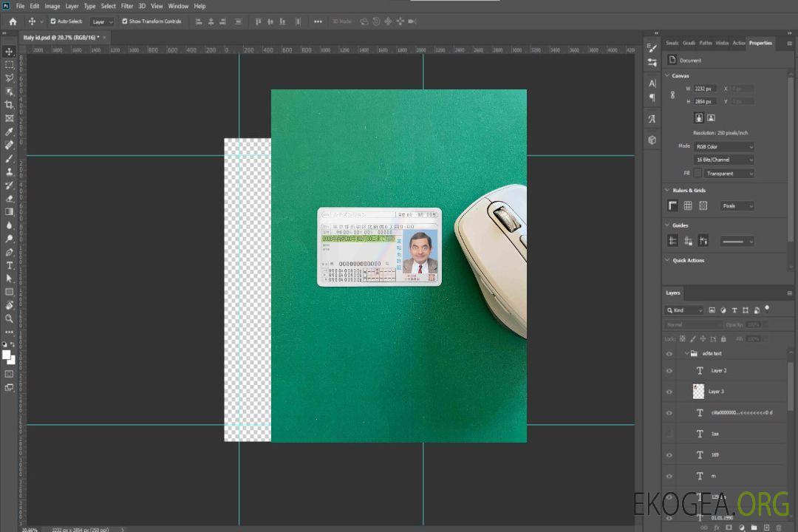The width and height of the screenshot is (798, 532).
Task: Select the Clone Stamp tool
Action: click(9, 172)
